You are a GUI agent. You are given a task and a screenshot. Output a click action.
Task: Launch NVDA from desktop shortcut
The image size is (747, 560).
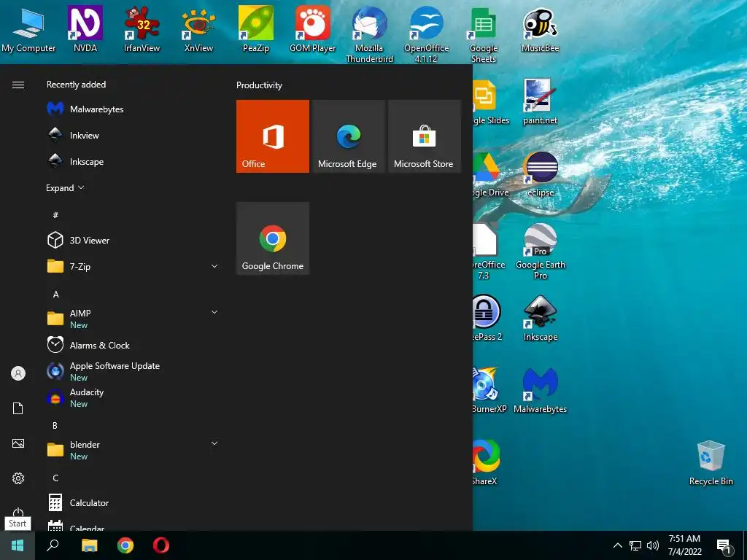[85, 29]
